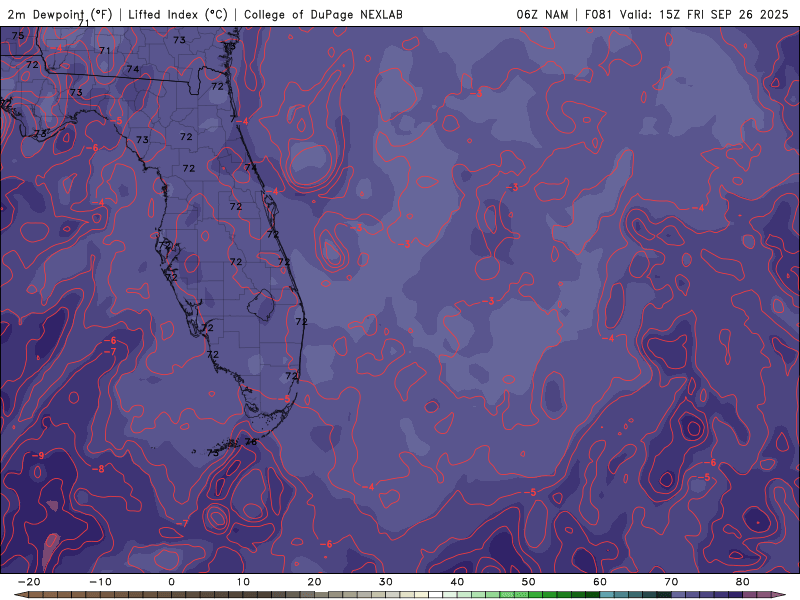Click the '70' value on the color scale
The width and height of the screenshot is (800, 600).
(x=671, y=582)
